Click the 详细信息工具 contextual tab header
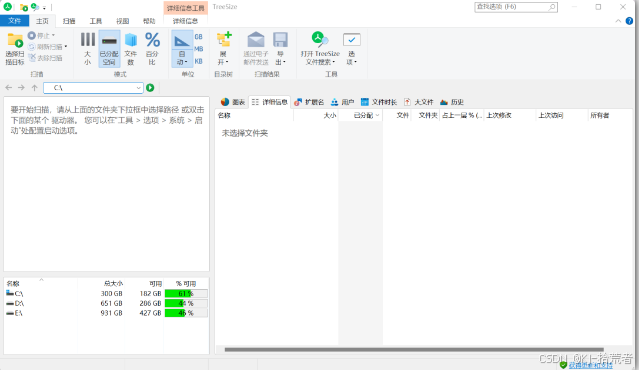This screenshot has height=370, width=639. [x=185, y=8]
